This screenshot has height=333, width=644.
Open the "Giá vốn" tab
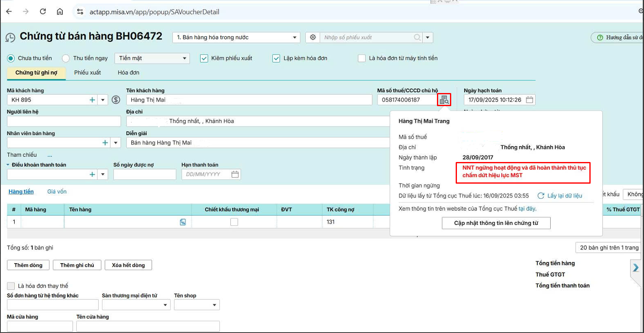(57, 191)
